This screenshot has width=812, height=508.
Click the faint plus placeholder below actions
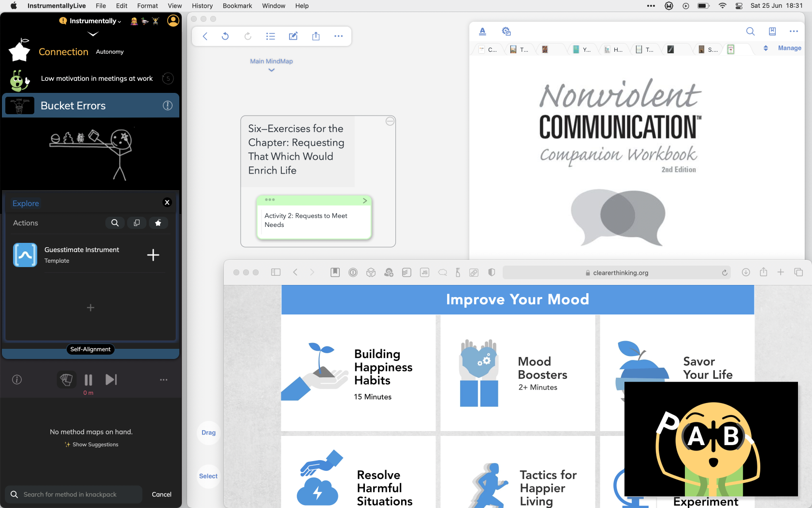pyautogui.click(x=90, y=308)
